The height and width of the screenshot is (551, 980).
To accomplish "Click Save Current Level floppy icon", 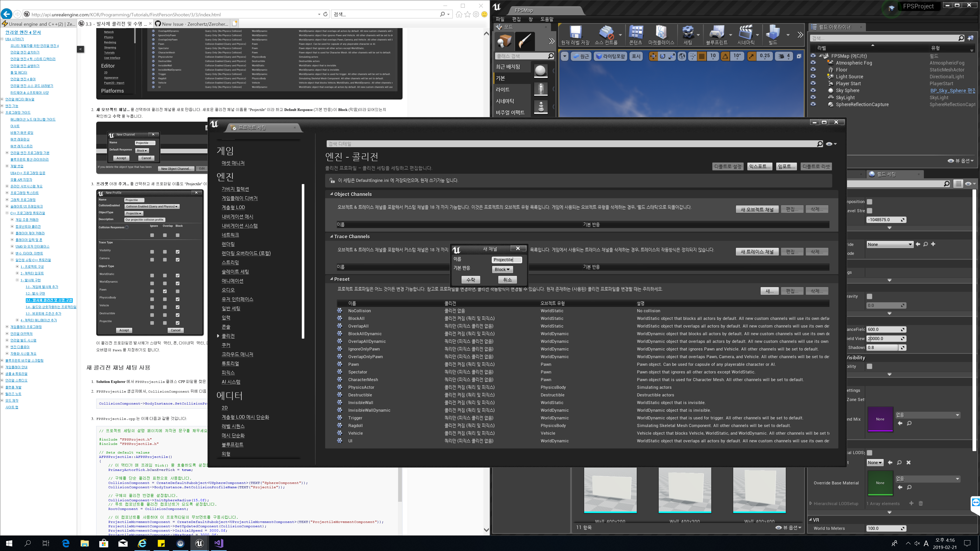I will 575,32.
